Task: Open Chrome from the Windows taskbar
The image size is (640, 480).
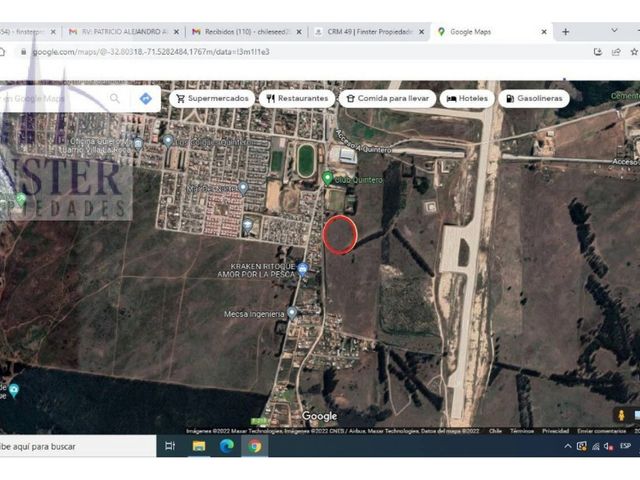Action: (x=254, y=446)
